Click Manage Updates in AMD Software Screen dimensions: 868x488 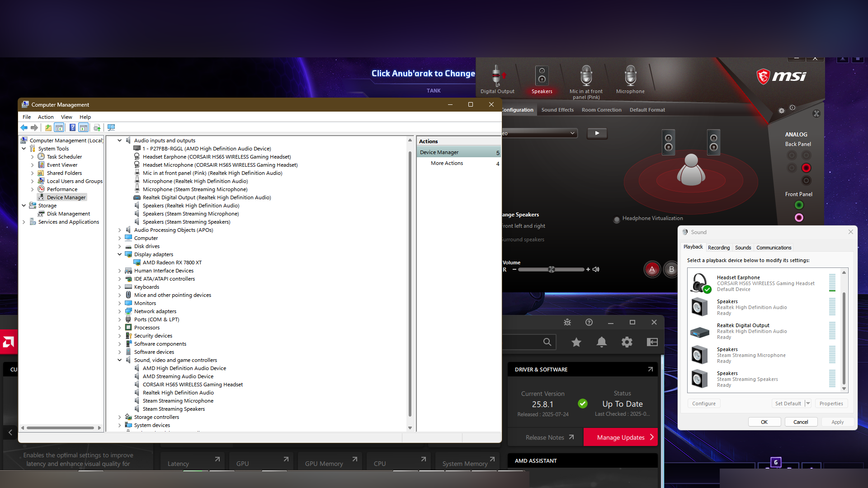point(621,437)
